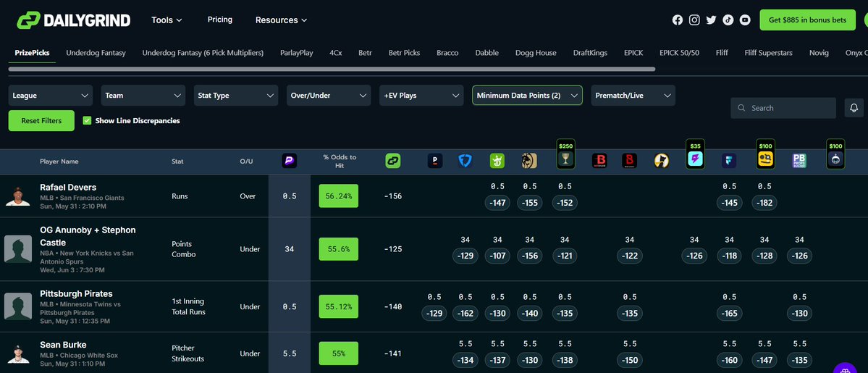Click Rafael Devers' player photo
868x373 pixels.
pyautogui.click(x=17, y=196)
